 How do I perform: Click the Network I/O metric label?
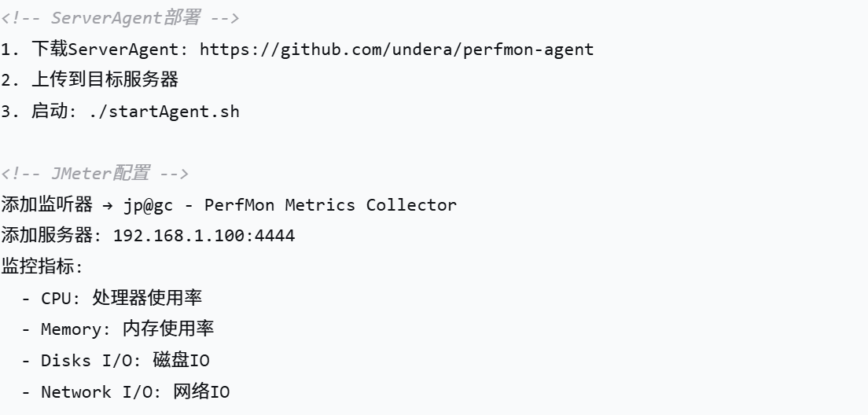point(97,391)
